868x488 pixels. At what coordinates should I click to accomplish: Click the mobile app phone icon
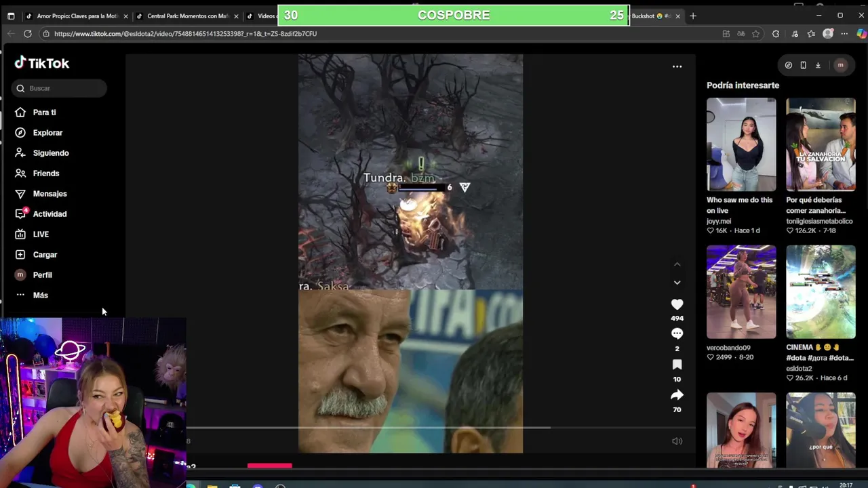[803, 65]
